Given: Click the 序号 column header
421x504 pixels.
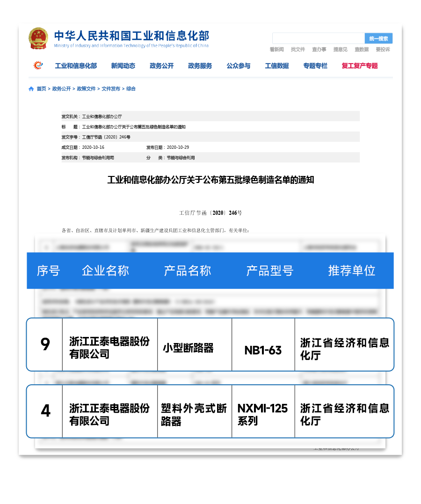Looking at the screenshot, I should tap(49, 270).
